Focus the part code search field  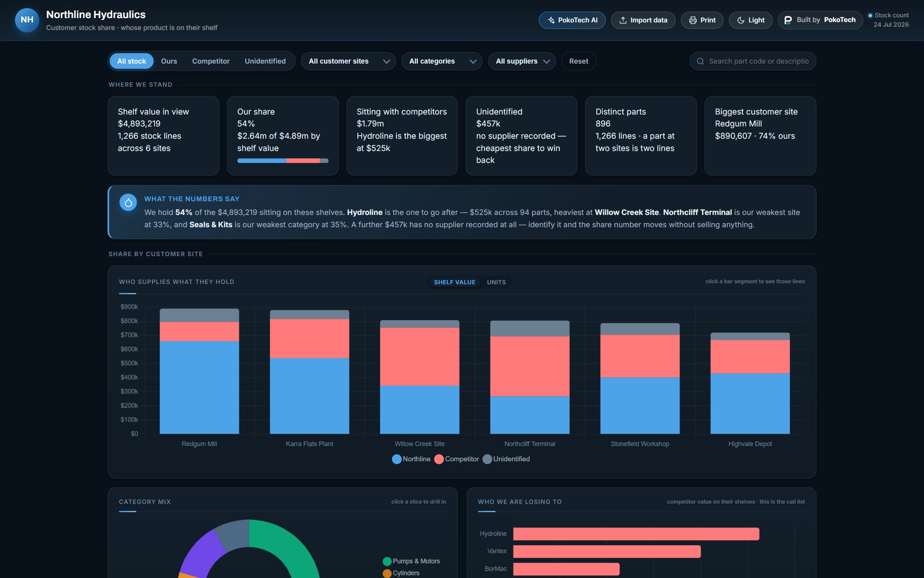click(753, 61)
